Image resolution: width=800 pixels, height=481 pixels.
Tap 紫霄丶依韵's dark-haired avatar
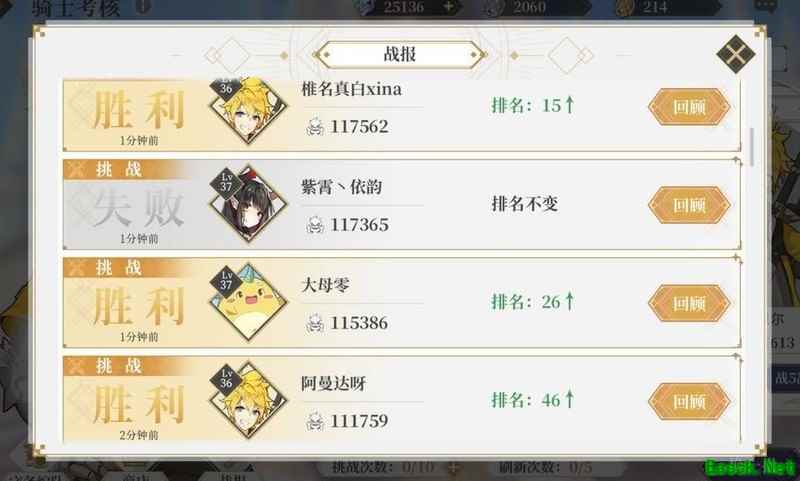(x=248, y=204)
